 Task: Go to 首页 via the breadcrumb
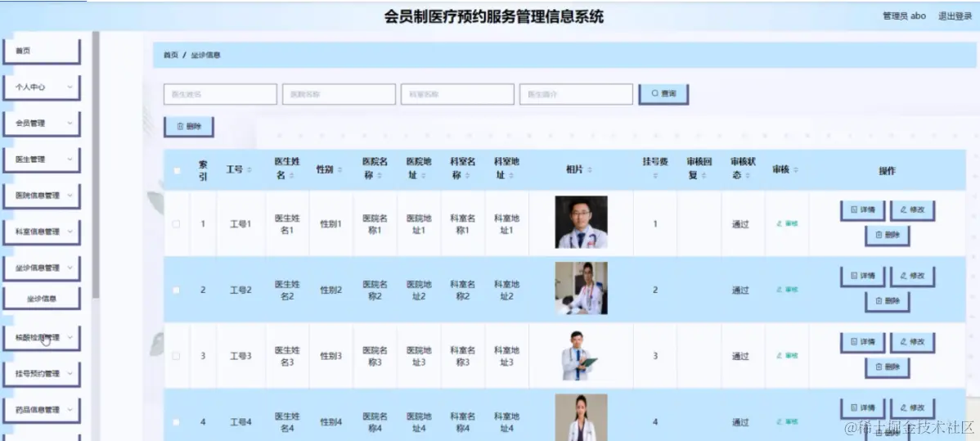[x=171, y=55]
